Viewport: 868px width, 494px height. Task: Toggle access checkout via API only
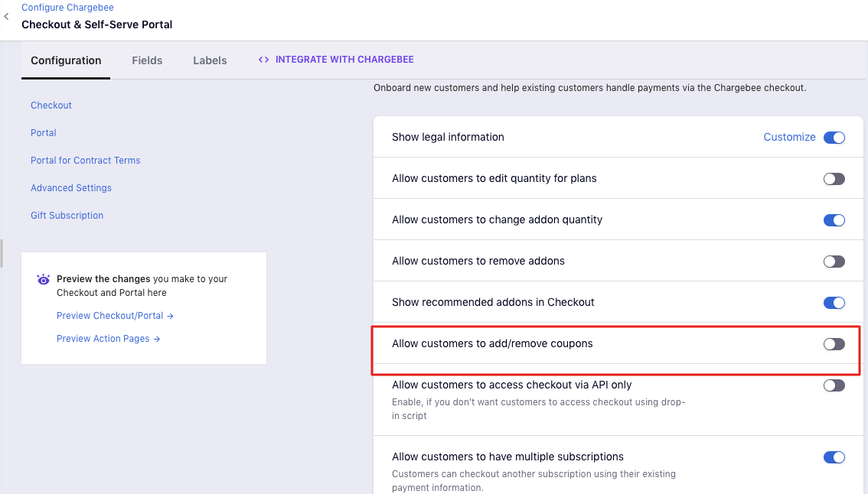(834, 385)
